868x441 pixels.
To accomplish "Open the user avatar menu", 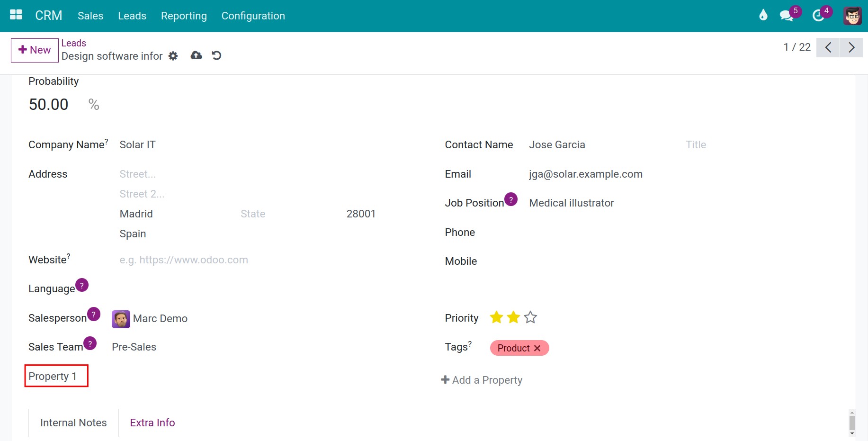I will [x=853, y=16].
